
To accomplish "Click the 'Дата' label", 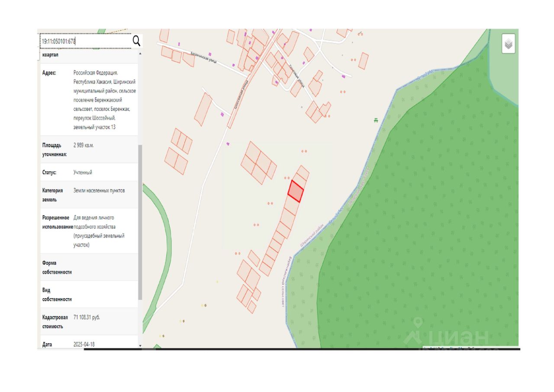I will (x=47, y=344).
